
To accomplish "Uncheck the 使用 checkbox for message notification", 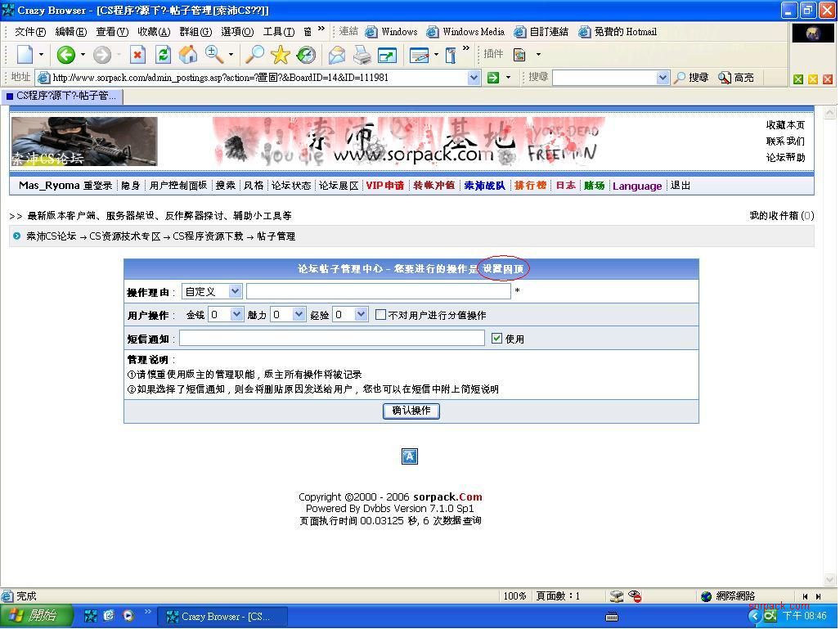I will (496, 338).
